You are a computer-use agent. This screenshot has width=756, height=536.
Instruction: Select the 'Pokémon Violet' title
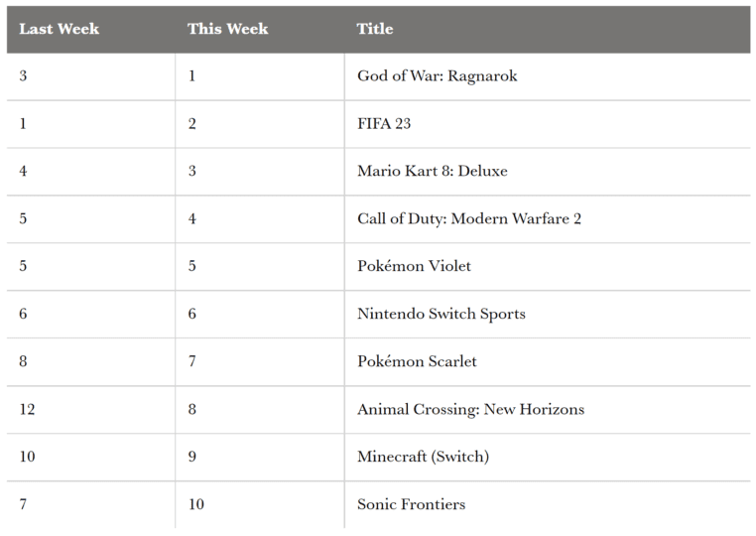coord(414,266)
